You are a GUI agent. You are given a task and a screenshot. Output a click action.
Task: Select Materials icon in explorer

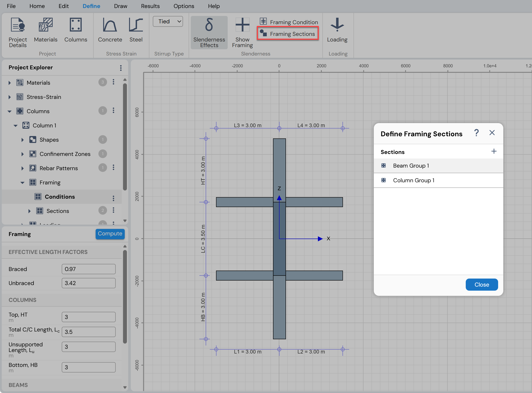(x=20, y=82)
